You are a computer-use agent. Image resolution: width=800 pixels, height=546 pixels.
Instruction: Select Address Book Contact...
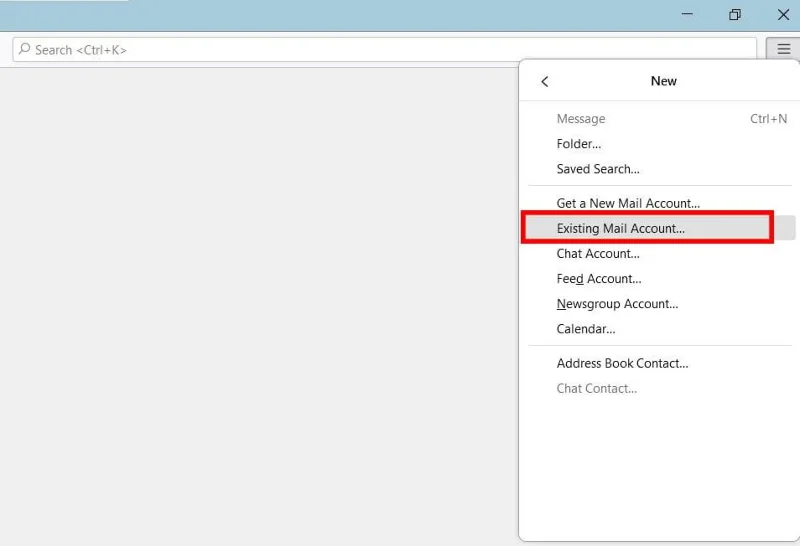pyautogui.click(x=660, y=363)
